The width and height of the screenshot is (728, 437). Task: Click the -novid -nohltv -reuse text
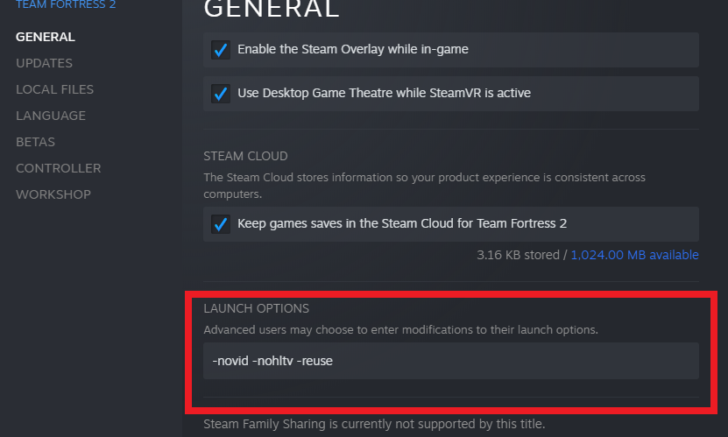tap(273, 361)
